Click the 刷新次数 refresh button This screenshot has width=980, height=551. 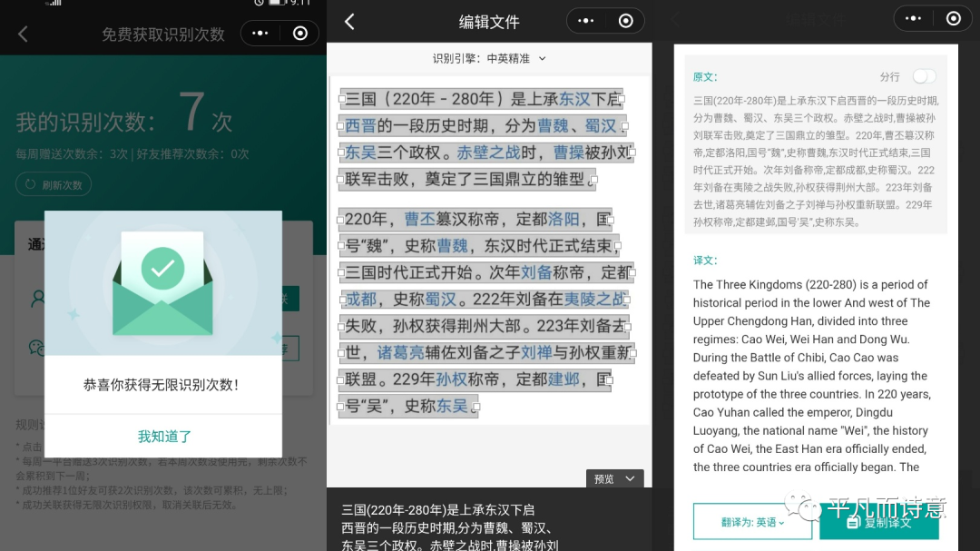pyautogui.click(x=54, y=184)
